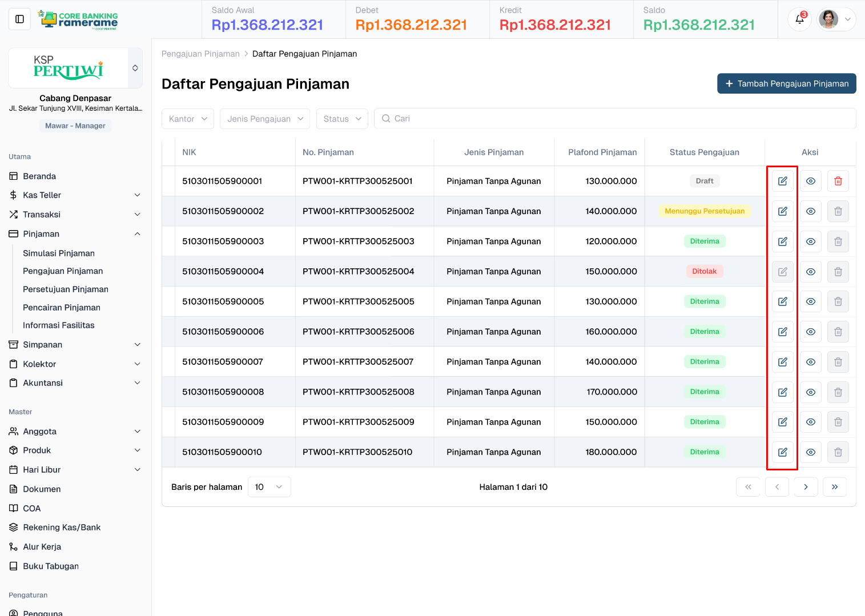Select the Kas Teller sidebar icon
This screenshot has width=865, height=616.
pyautogui.click(x=13, y=195)
